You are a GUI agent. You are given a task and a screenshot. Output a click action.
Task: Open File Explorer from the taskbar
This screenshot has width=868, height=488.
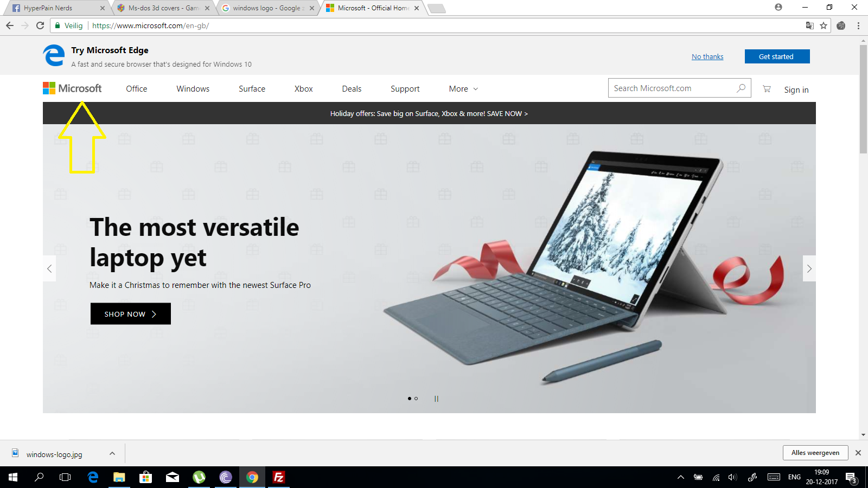[x=119, y=477]
